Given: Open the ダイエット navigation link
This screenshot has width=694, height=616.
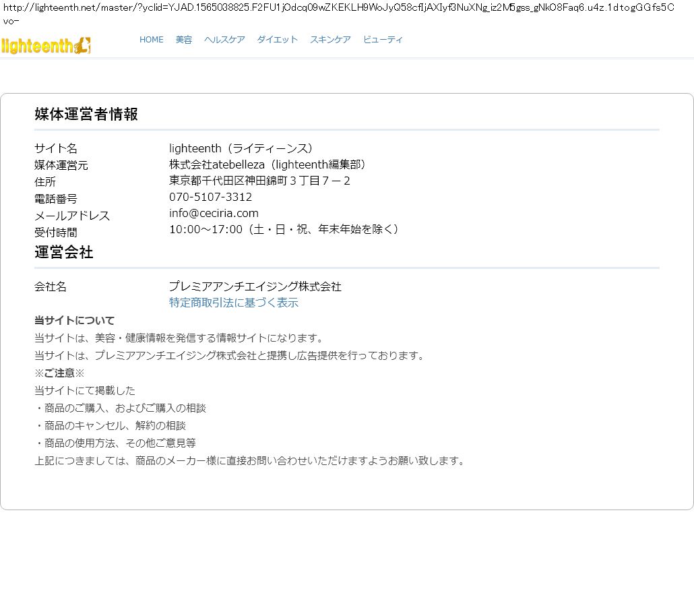Looking at the screenshot, I should point(277,40).
